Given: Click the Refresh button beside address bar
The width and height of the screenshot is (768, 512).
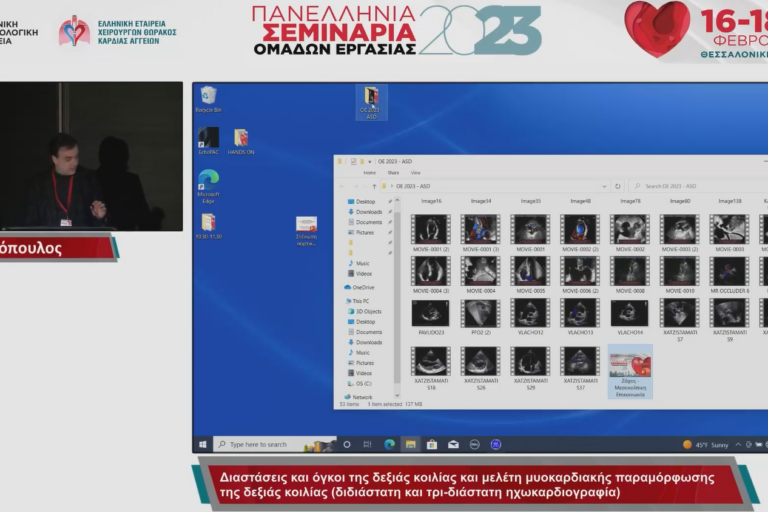Looking at the screenshot, I should pyautogui.click(x=618, y=186).
